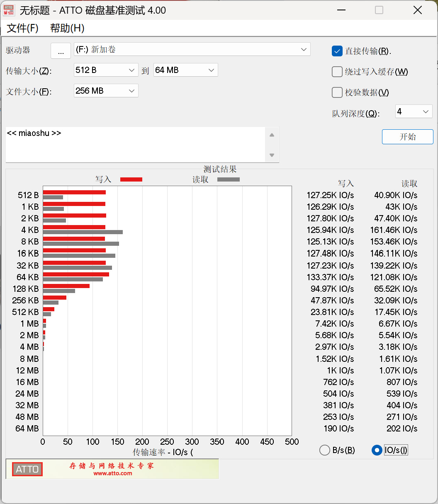438x504 pixels.
Task: Select the B/s radio button
Action: click(x=325, y=450)
